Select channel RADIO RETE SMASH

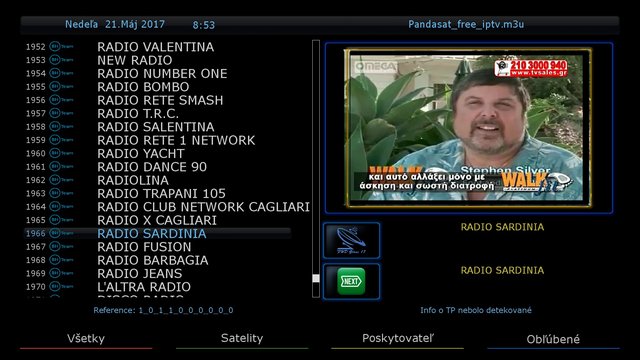[x=160, y=100]
